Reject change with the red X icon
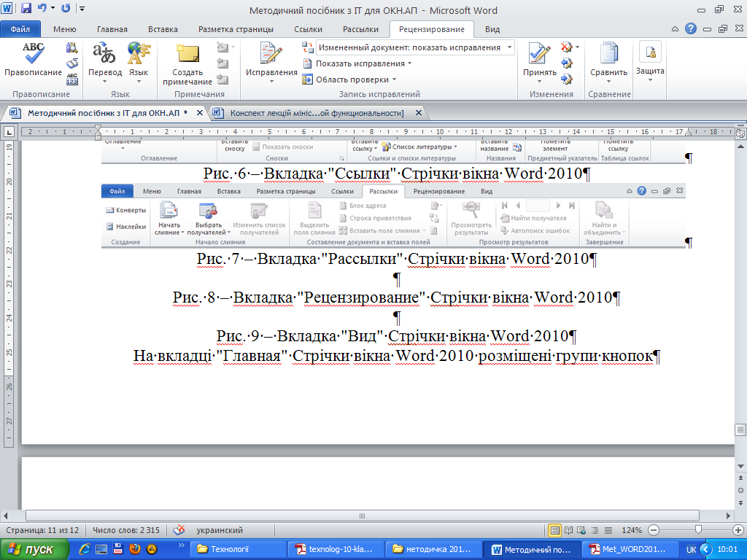This screenshot has width=747, height=560. pos(566,47)
